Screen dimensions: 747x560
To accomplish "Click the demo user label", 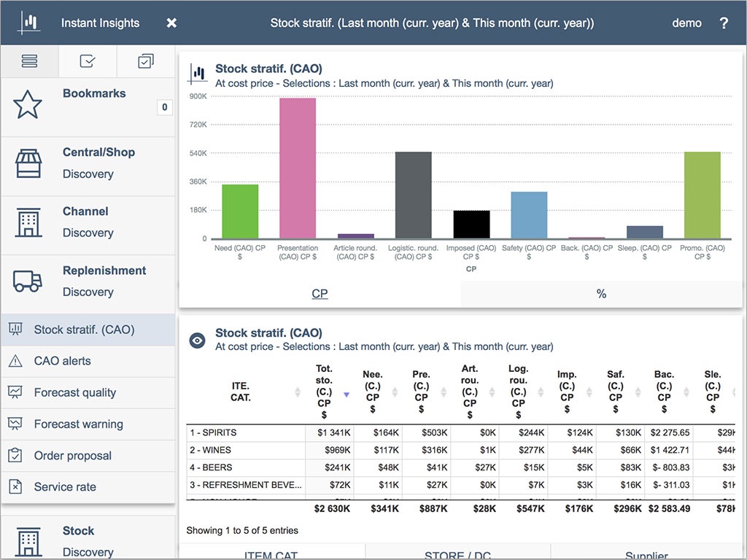I will pos(686,23).
